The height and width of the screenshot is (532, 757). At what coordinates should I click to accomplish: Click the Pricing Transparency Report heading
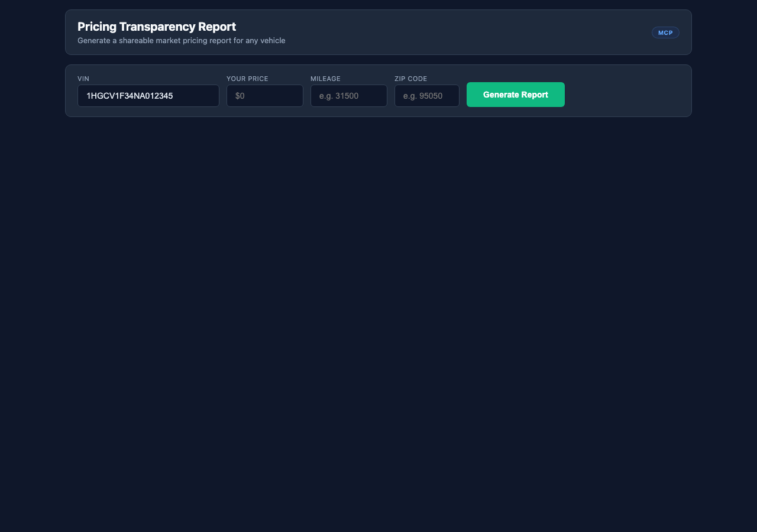pyautogui.click(x=156, y=27)
